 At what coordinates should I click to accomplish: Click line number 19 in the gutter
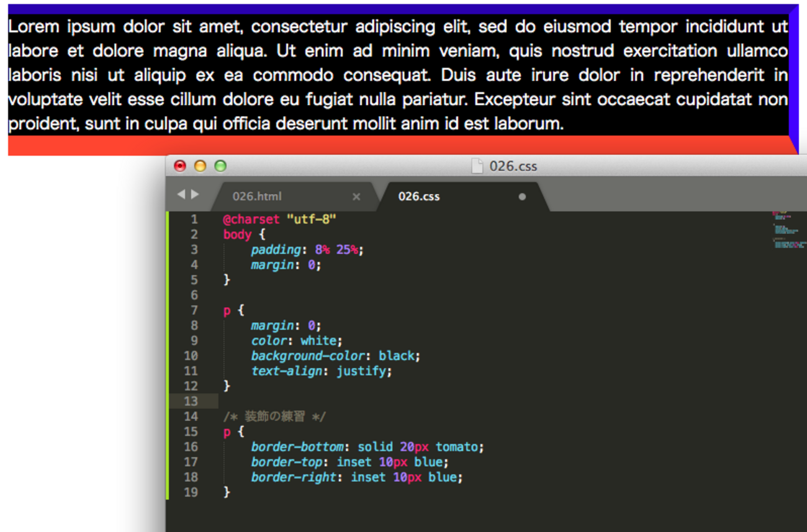coord(191,492)
